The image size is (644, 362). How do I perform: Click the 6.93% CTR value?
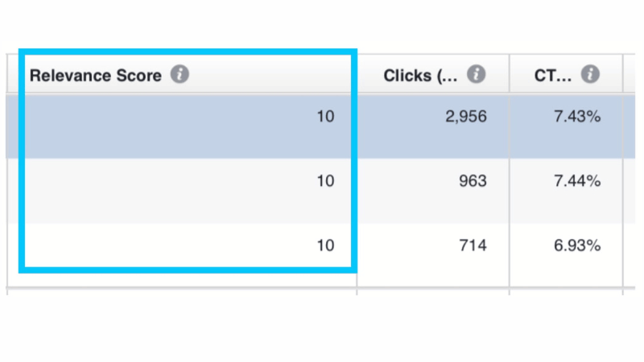point(577,245)
